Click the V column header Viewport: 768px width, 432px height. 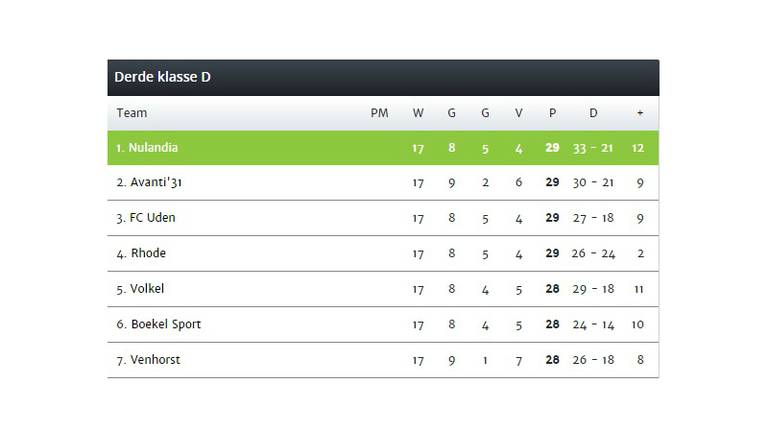[x=519, y=113]
